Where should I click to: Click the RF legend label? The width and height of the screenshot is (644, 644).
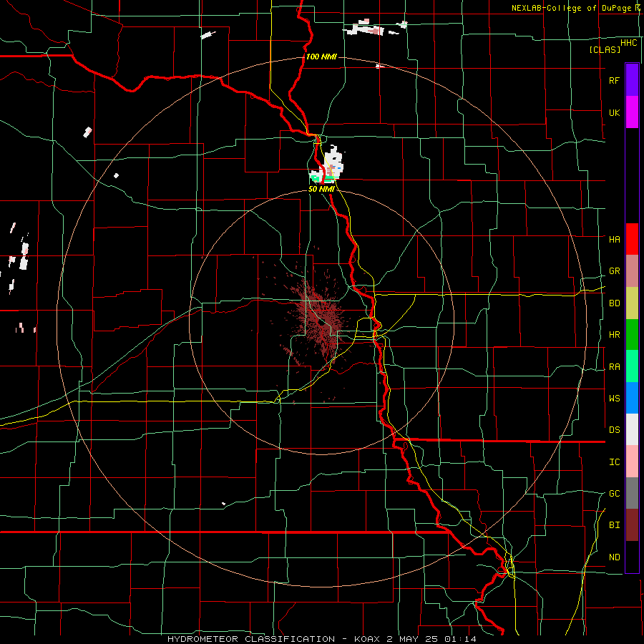[614, 80]
